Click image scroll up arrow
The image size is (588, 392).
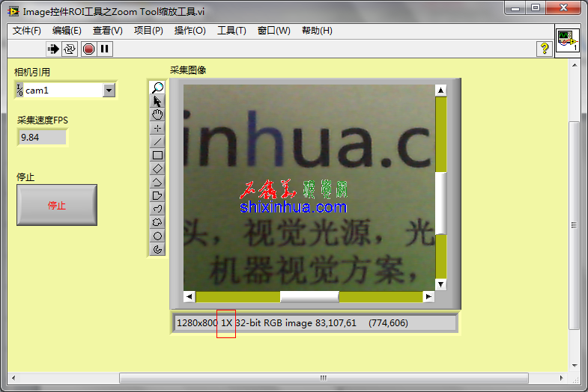tap(441, 91)
